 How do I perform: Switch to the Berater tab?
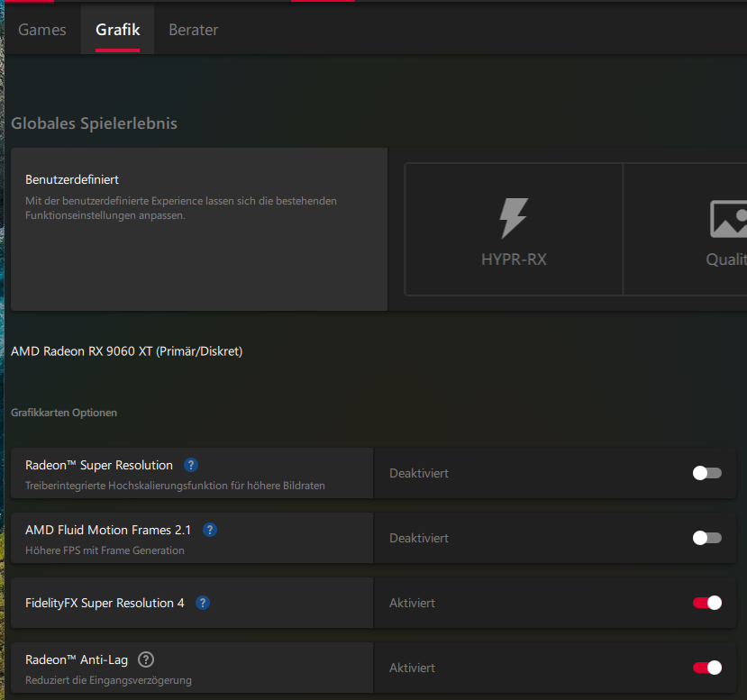point(194,30)
